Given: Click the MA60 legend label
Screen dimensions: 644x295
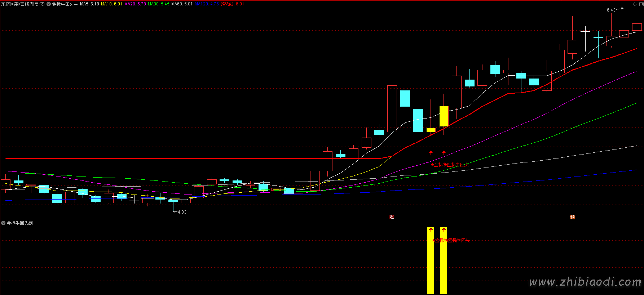Looking at the screenshot, I should (x=182, y=4).
